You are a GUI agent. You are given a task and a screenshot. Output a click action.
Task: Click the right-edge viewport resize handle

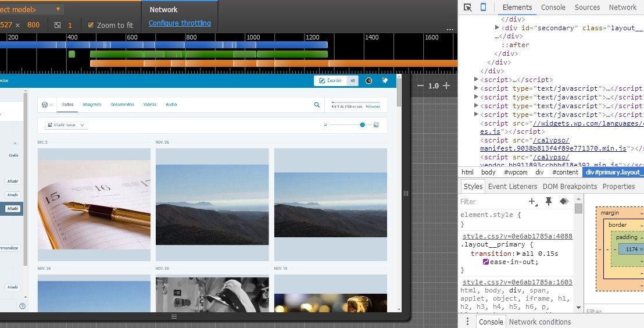406,193
